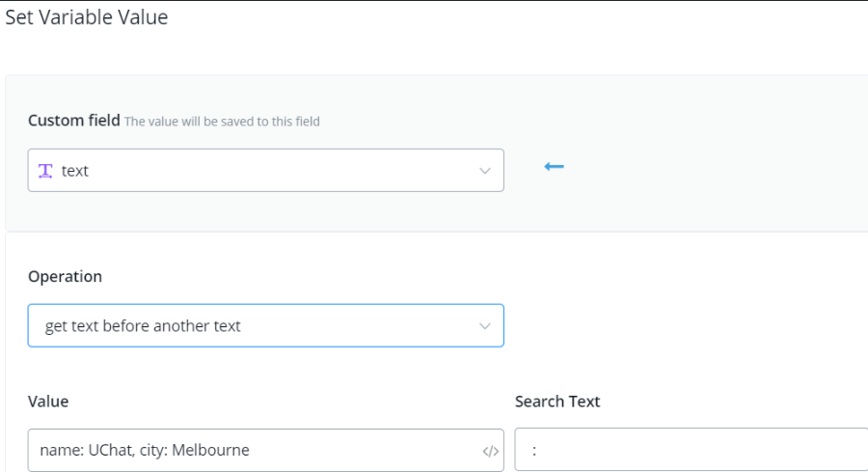This screenshot has height=472, width=868.
Task: Click the 'Search Text' label
Action: 557,402
